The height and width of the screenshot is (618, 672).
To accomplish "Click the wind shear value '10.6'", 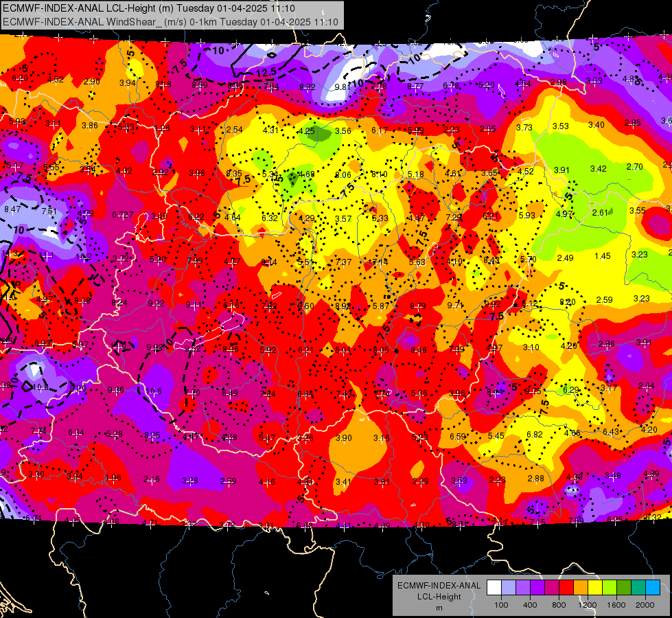I will click(x=154, y=391).
